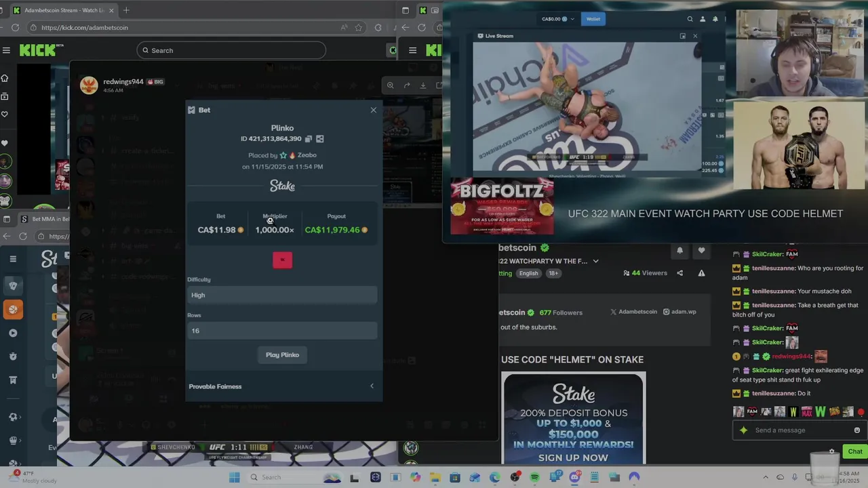Click redwings944 username in chat
The image size is (868, 488).
791,357
